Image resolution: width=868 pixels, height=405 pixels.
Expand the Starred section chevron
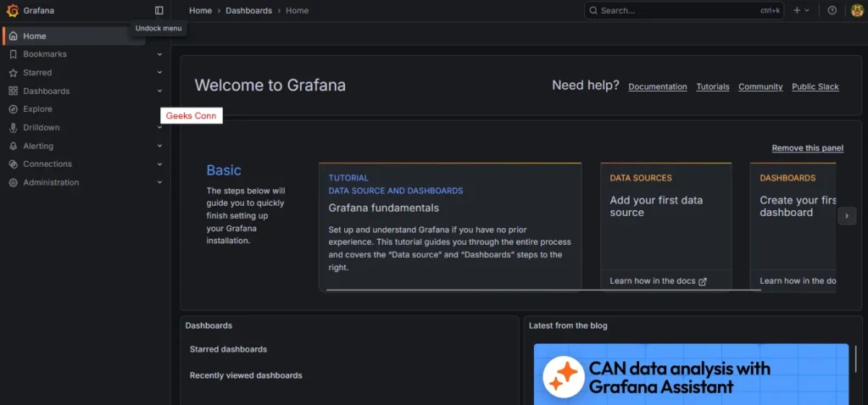(x=159, y=73)
